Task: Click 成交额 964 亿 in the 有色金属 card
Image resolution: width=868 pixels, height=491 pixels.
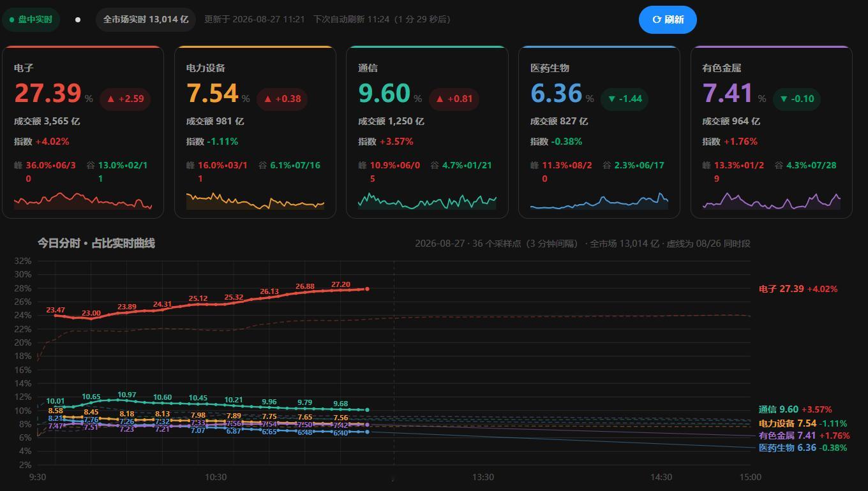Action: coord(731,121)
